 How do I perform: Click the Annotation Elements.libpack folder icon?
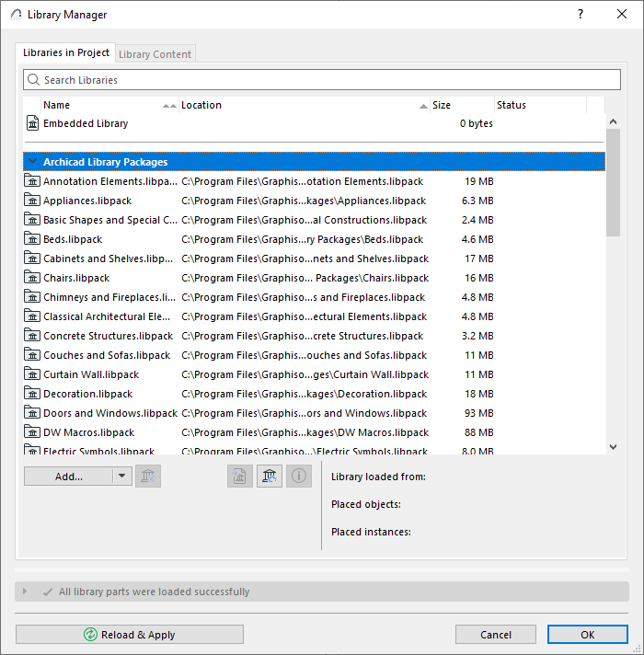32,181
